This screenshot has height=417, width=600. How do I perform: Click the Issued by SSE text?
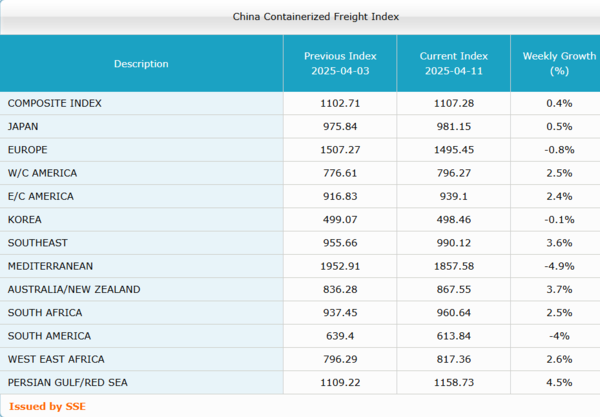[39, 405]
